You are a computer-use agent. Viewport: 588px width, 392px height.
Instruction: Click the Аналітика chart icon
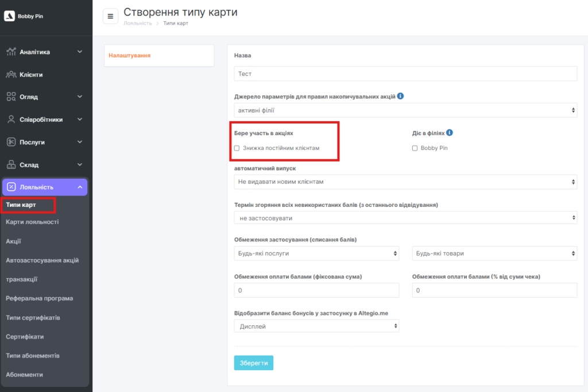point(11,52)
